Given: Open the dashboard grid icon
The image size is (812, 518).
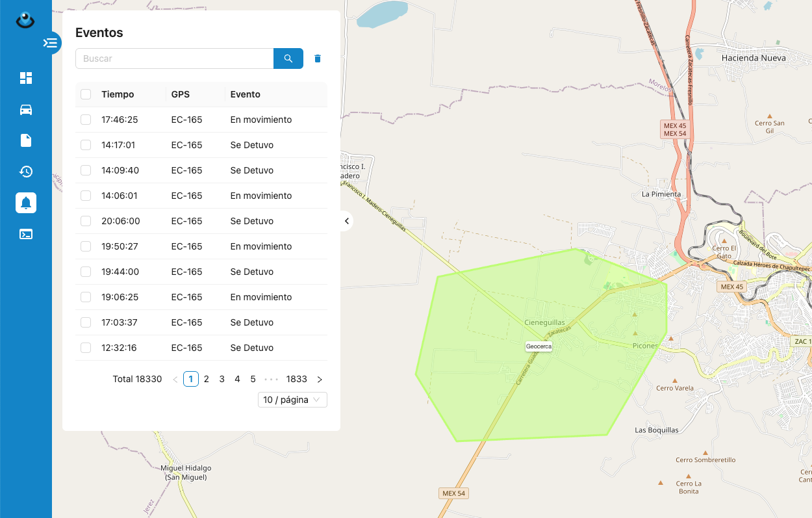Looking at the screenshot, I should tap(26, 78).
